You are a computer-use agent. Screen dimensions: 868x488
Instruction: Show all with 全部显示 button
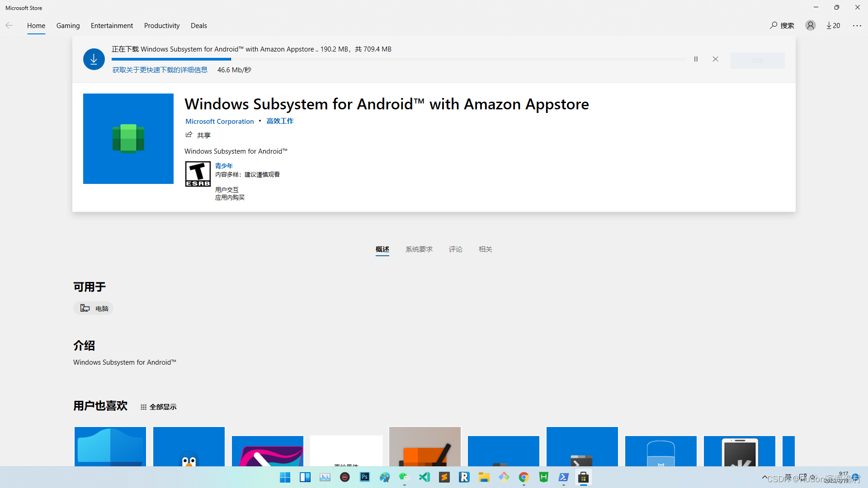(x=159, y=407)
